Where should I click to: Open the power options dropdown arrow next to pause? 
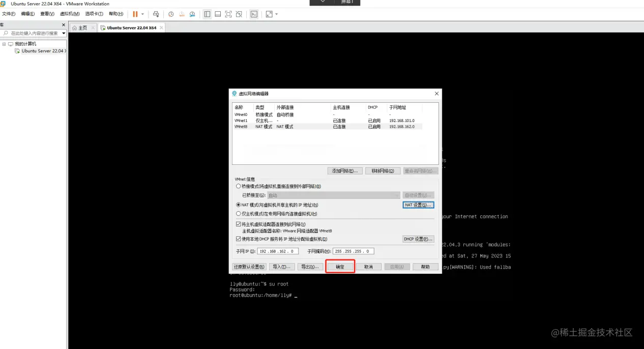tap(142, 14)
